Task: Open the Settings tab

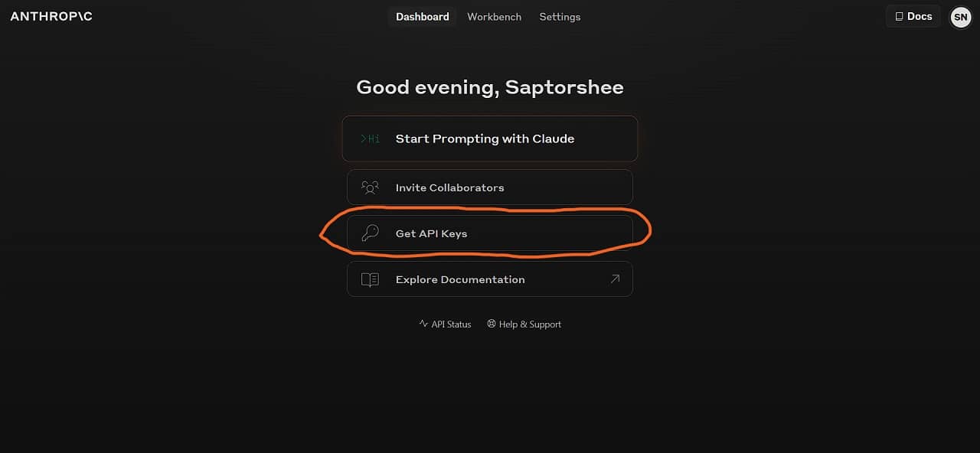Action: click(x=560, y=17)
